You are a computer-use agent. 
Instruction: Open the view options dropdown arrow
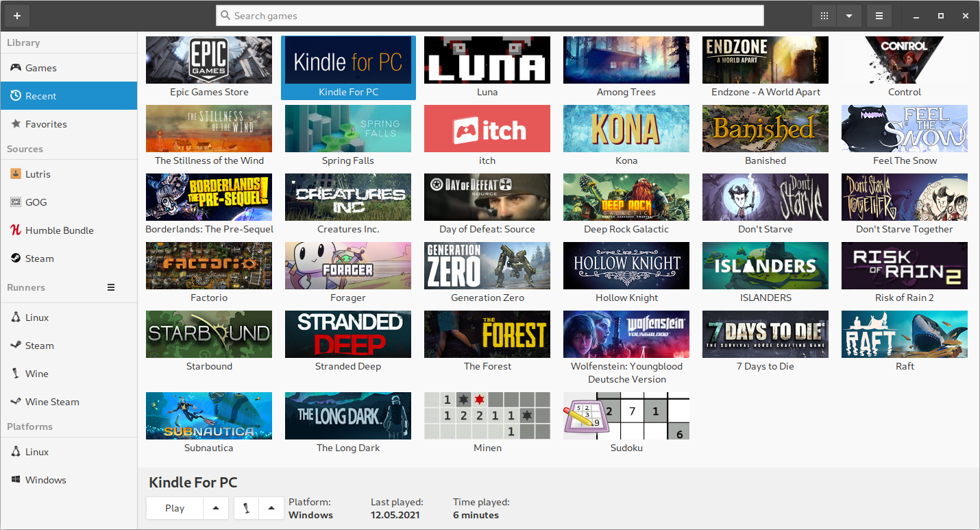[849, 16]
